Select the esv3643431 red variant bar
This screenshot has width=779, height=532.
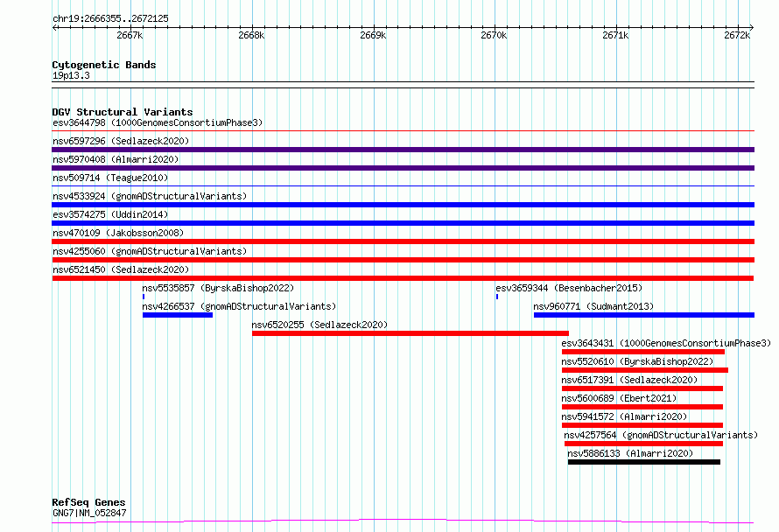[642, 352]
